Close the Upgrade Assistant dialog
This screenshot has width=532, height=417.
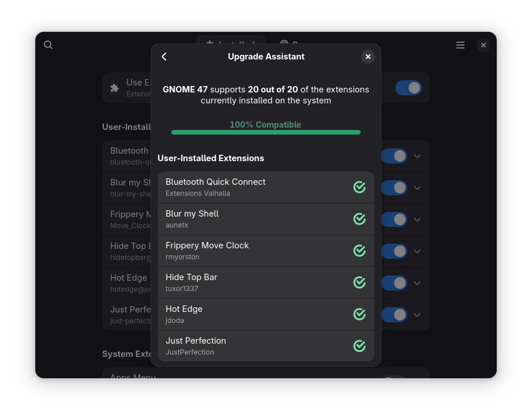(368, 57)
